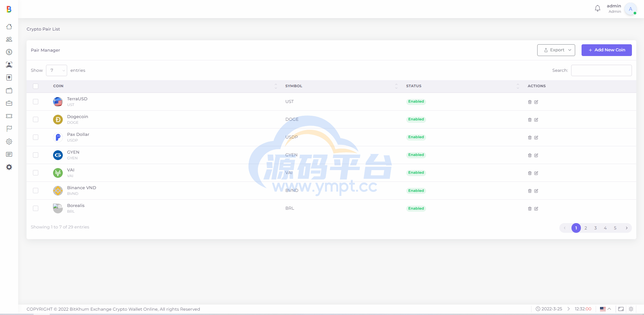This screenshot has width=644, height=315.
Task: Go to the previous page arrow
Action: click(x=565, y=228)
